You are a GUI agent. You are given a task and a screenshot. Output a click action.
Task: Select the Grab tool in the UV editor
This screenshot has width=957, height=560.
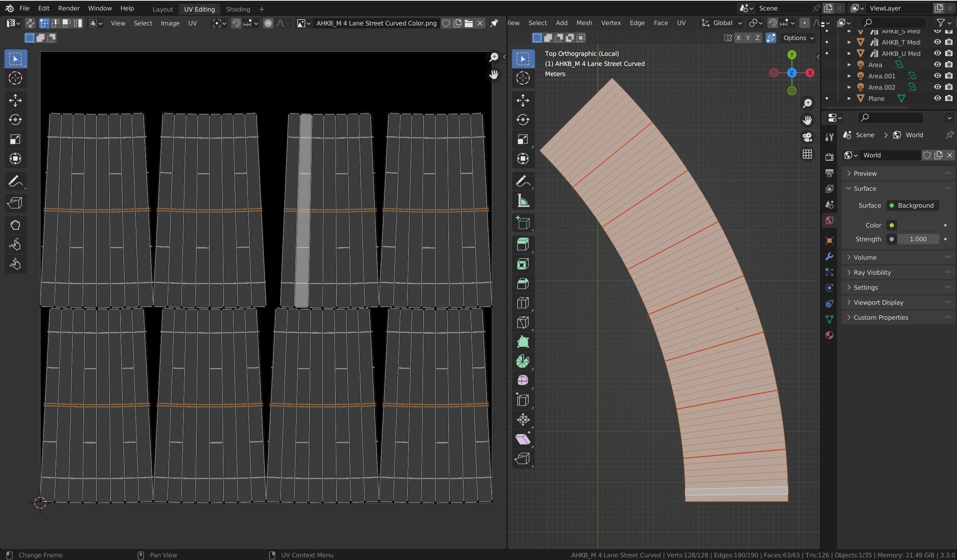point(15,225)
